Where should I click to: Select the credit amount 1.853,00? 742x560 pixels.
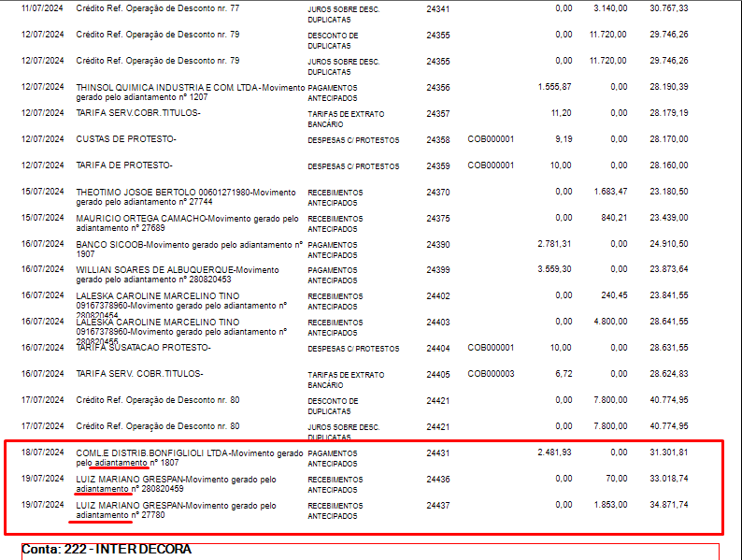pos(610,505)
